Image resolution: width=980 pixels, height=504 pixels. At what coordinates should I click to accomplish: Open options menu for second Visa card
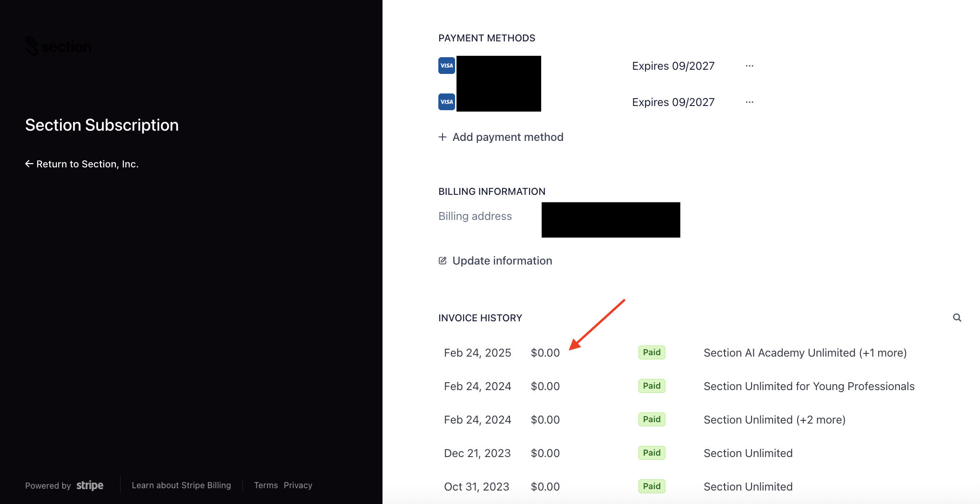coord(749,102)
